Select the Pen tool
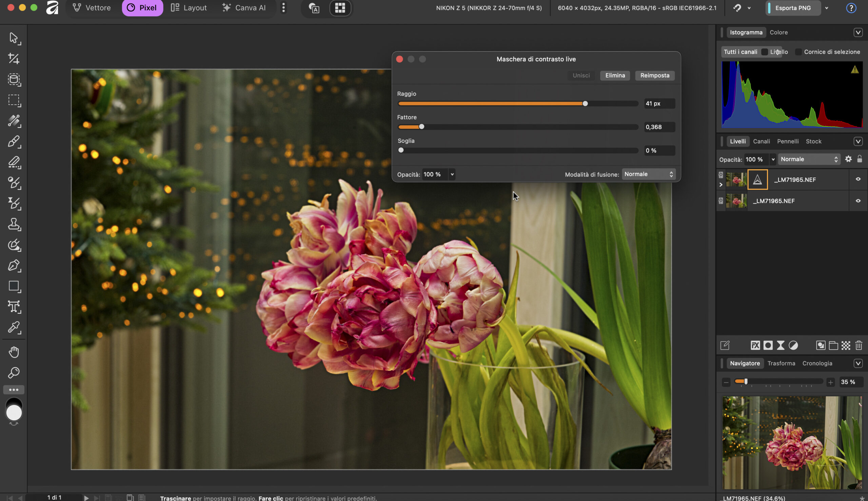Image resolution: width=868 pixels, height=501 pixels. [14, 266]
